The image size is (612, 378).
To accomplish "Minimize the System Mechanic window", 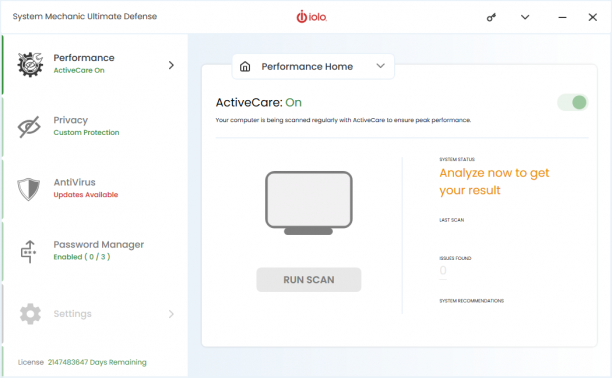I will (x=562, y=17).
